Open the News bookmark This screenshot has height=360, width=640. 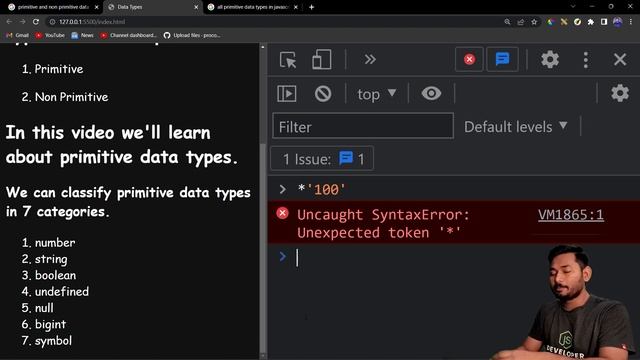[x=82, y=35]
